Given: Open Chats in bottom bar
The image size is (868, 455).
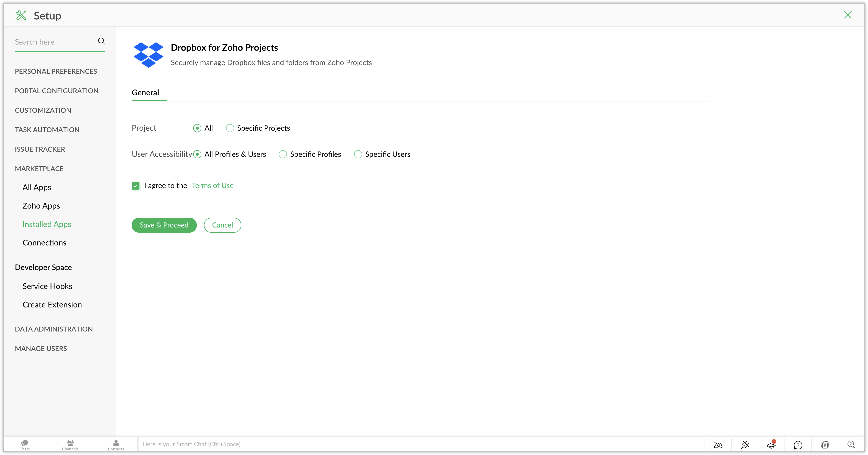Looking at the screenshot, I should [25, 445].
